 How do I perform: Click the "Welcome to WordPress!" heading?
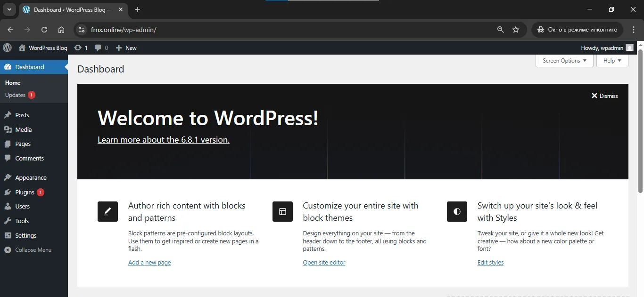click(208, 118)
